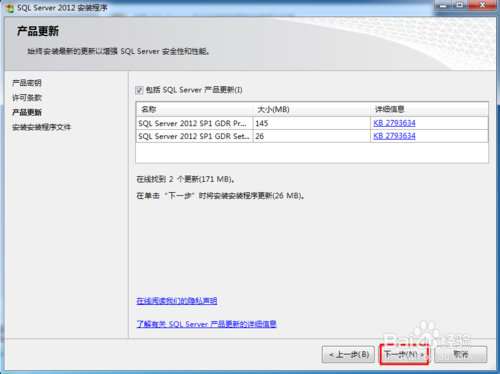The width and height of the screenshot is (500, 374).
Task: Open 了解有关 SQL Server 产品更新的详细信息 link
Action: pos(206,324)
